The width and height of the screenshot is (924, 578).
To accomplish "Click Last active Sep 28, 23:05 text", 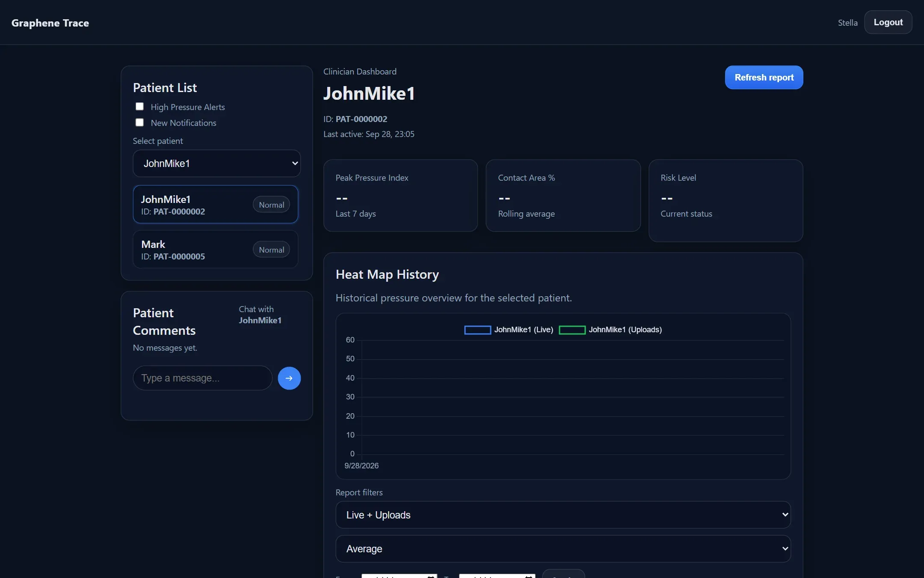I will tap(369, 134).
